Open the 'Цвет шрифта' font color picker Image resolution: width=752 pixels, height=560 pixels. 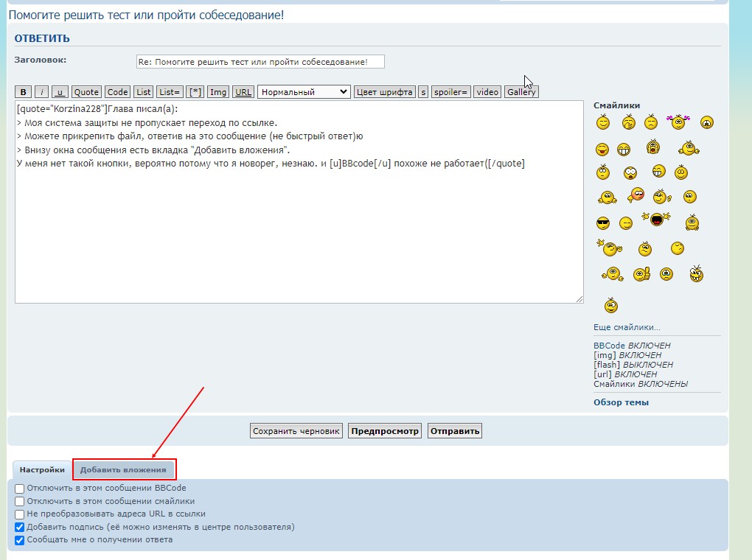click(x=384, y=92)
